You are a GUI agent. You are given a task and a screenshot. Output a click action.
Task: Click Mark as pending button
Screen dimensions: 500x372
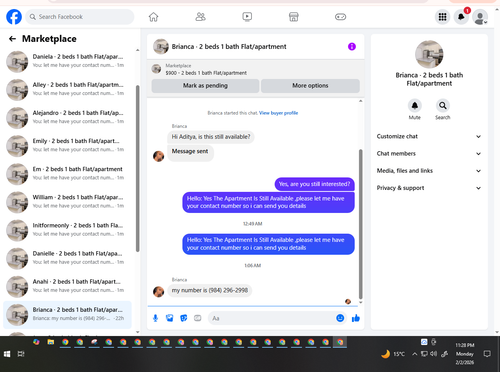[205, 86]
